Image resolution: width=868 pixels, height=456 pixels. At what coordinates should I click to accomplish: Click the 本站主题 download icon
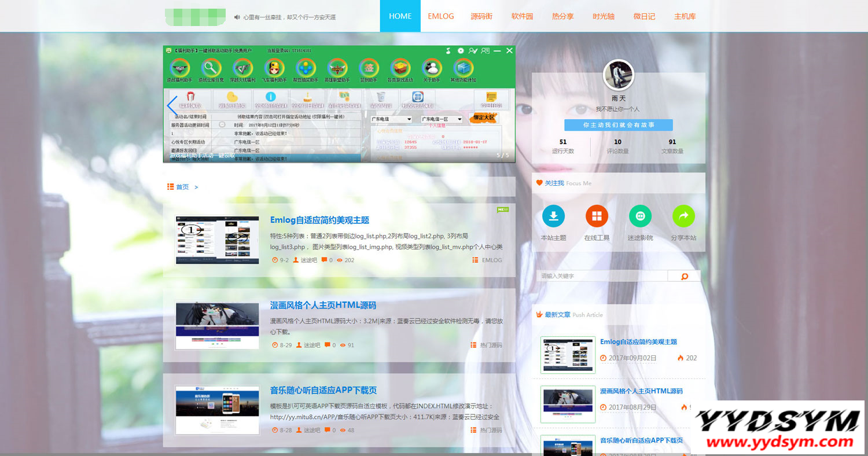(x=553, y=216)
